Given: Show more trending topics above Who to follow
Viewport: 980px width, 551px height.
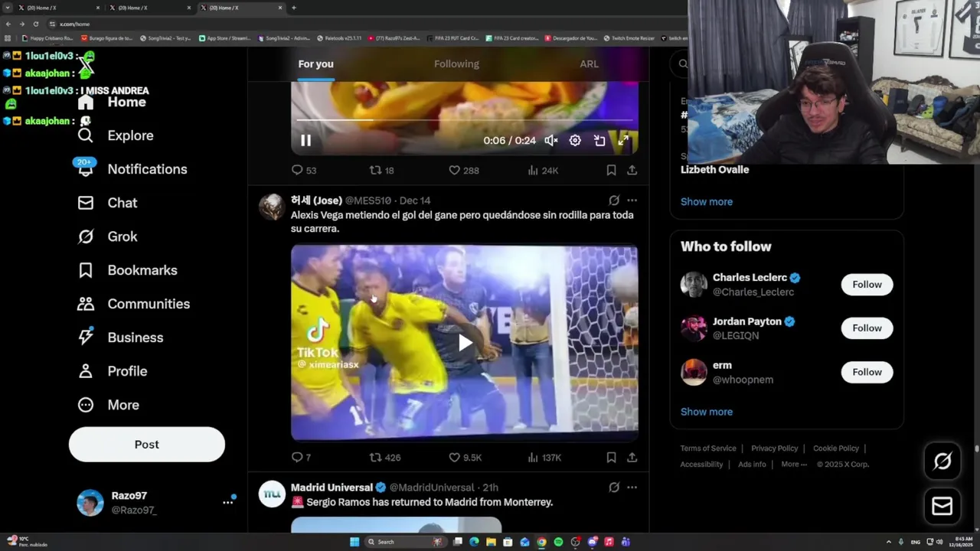Looking at the screenshot, I should click(707, 202).
